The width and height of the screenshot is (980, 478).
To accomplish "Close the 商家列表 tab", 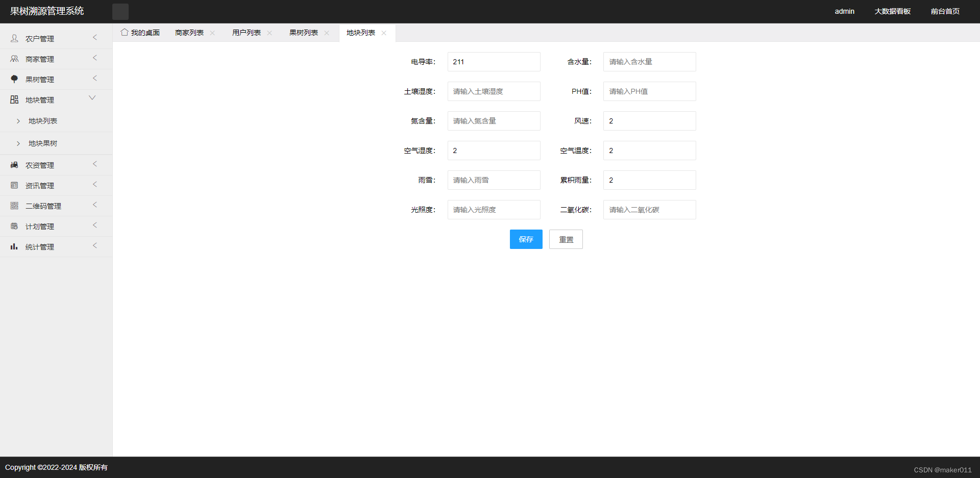I will click(212, 33).
